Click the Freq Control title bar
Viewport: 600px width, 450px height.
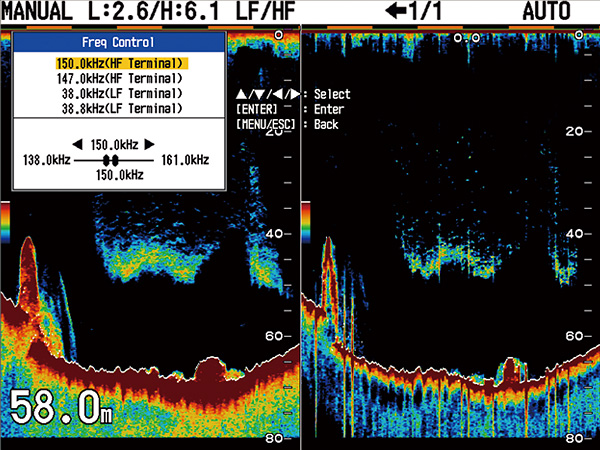coord(119,42)
